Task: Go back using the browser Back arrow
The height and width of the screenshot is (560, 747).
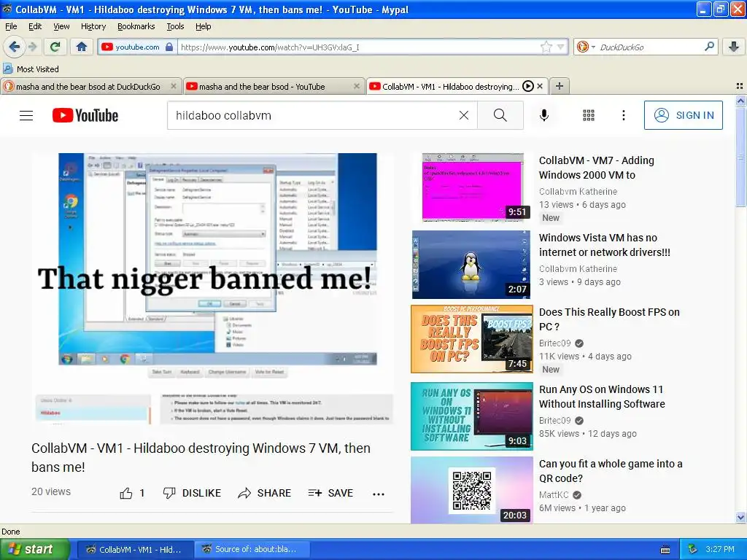Action: tap(15, 47)
